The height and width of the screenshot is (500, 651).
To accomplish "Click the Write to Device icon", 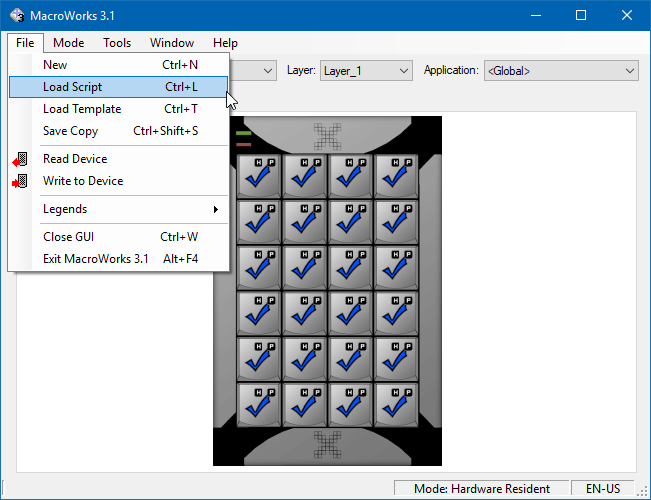I will 20,181.
